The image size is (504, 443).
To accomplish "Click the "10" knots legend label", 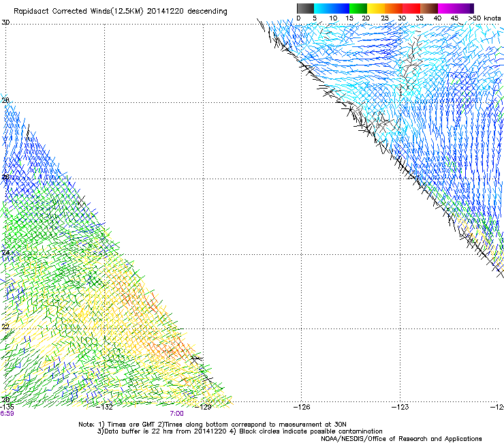I will (333, 18).
